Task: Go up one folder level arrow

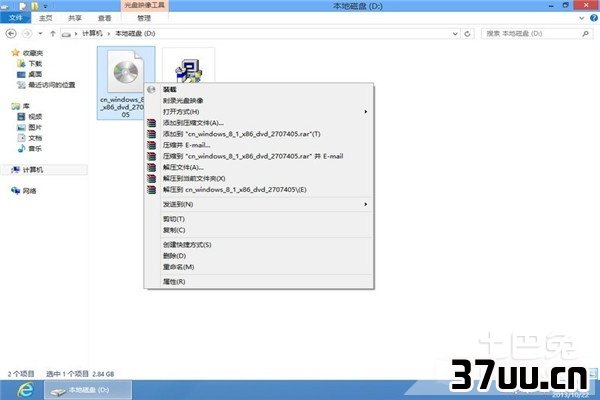Action: (53, 34)
